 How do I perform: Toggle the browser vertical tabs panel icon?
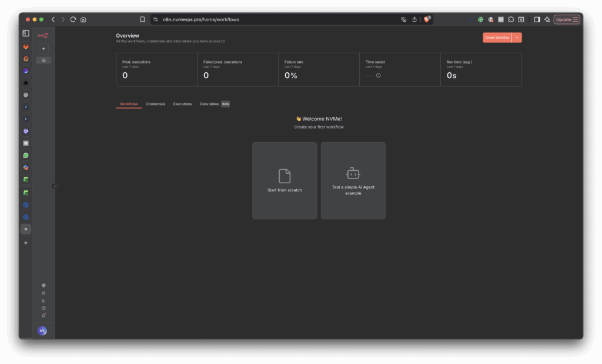[26, 33]
